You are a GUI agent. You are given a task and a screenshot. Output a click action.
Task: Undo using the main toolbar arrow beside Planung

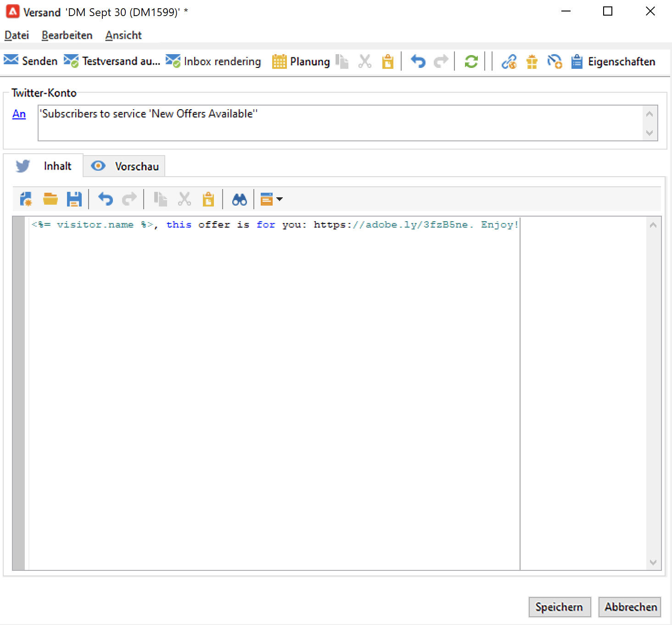pos(418,61)
